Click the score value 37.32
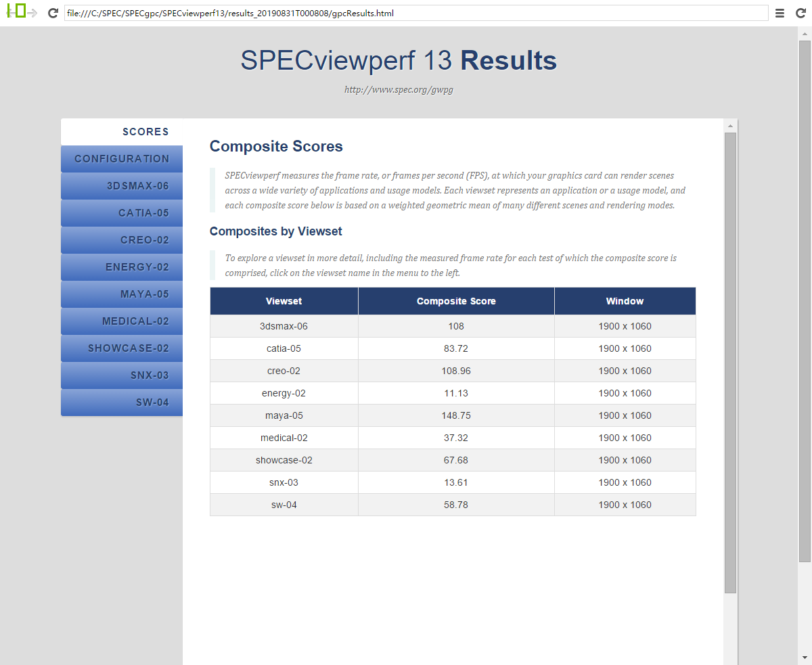Viewport: 812px width, 665px height. click(x=456, y=438)
